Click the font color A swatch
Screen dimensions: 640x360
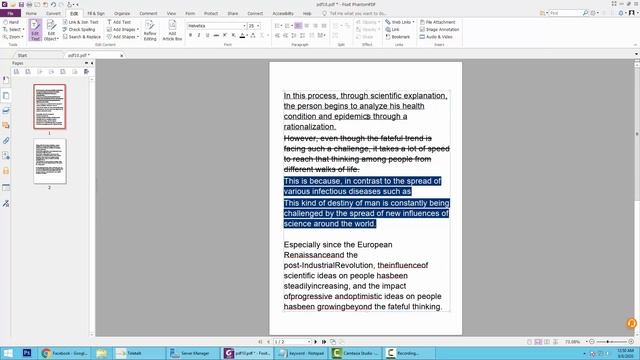[242, 36]
